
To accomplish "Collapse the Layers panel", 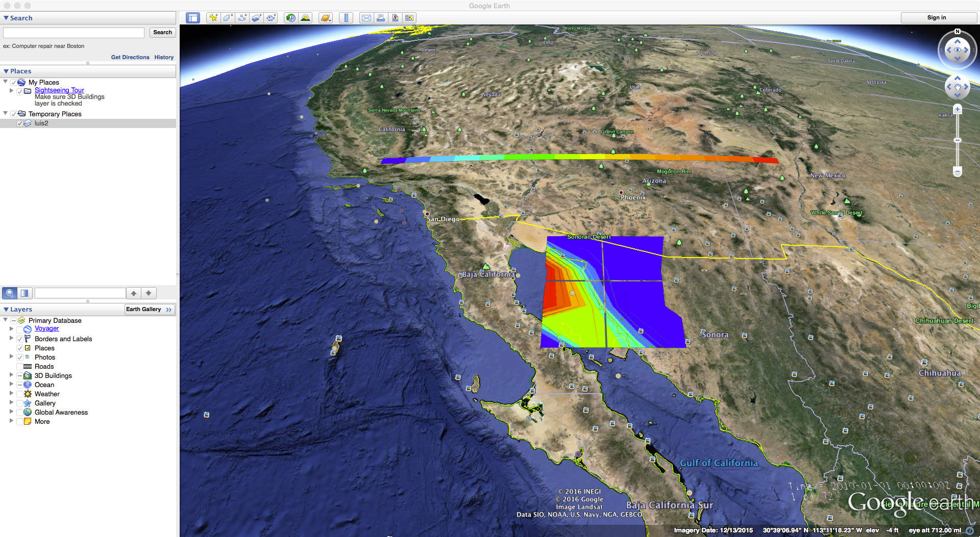I will click(x=6, y=309).
